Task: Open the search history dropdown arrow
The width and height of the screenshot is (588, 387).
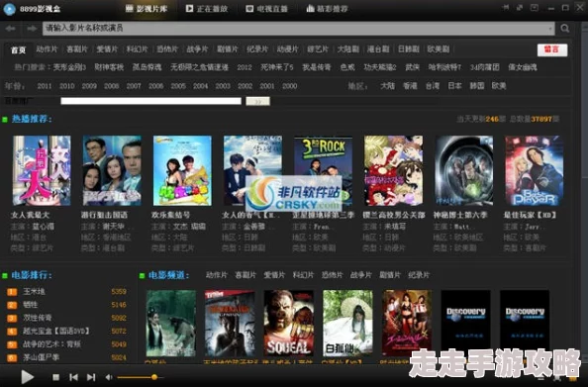Action: tap(550, 29)
